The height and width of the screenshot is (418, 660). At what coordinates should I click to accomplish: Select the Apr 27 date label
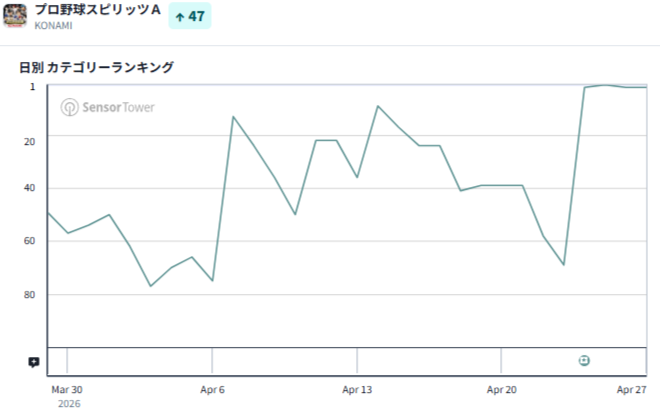tap(631, 389)
